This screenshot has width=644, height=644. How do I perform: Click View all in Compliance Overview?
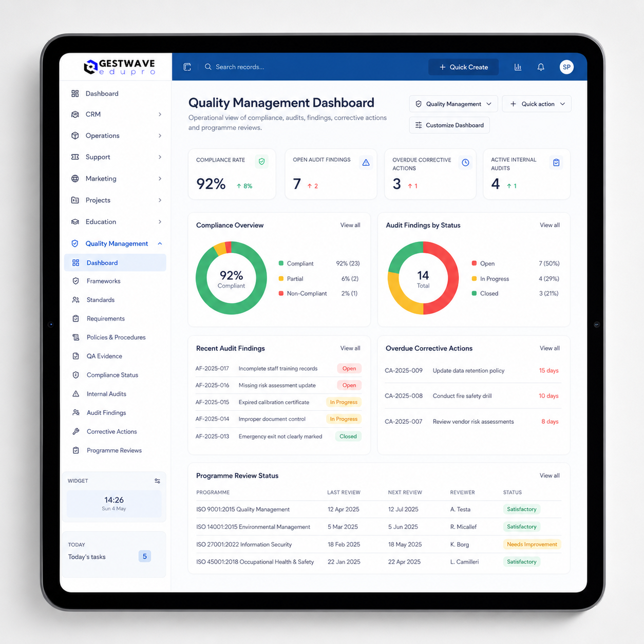coord(350,225)
